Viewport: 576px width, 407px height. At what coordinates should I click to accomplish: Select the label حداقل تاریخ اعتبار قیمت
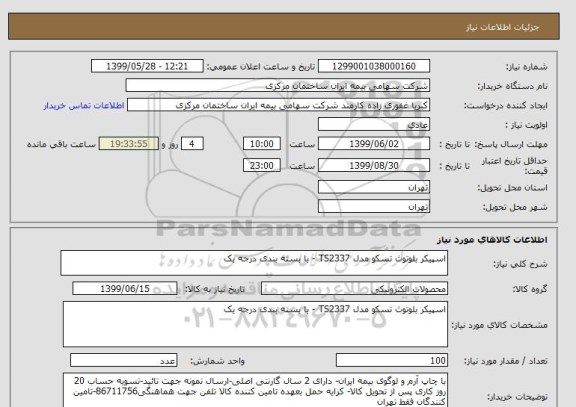(x=514, y=166)
